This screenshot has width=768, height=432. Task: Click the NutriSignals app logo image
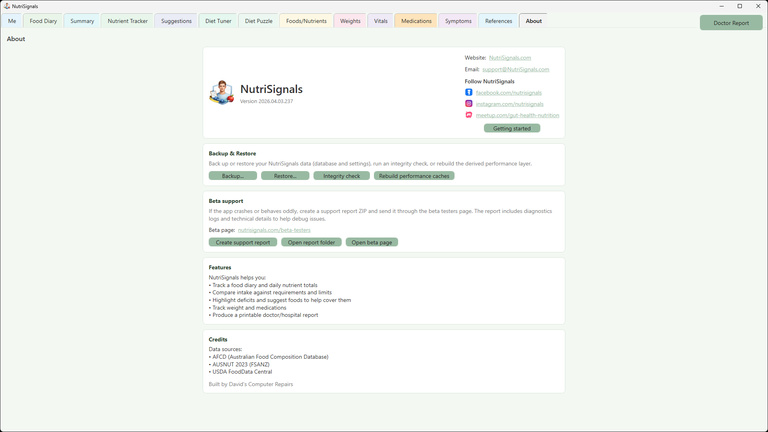click(222, 92)
